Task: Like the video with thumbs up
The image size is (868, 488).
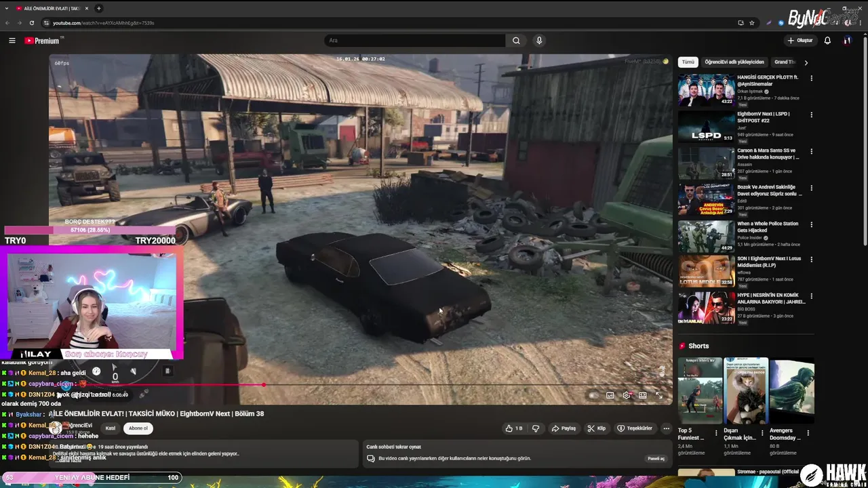Action: point(514,428)
